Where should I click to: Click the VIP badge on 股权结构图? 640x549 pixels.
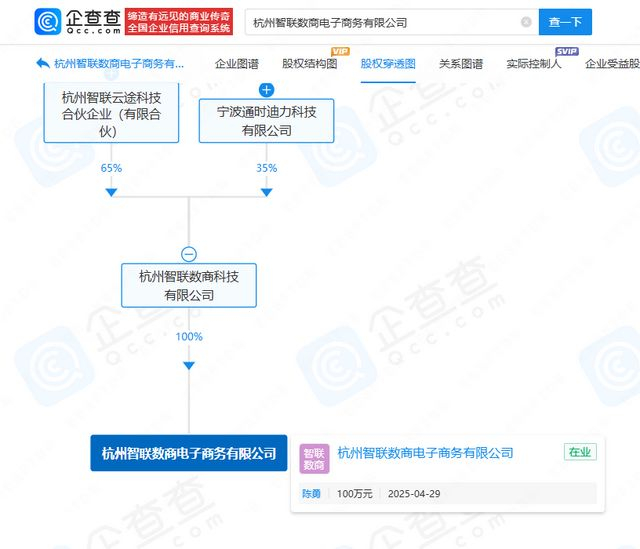(340, 51)
